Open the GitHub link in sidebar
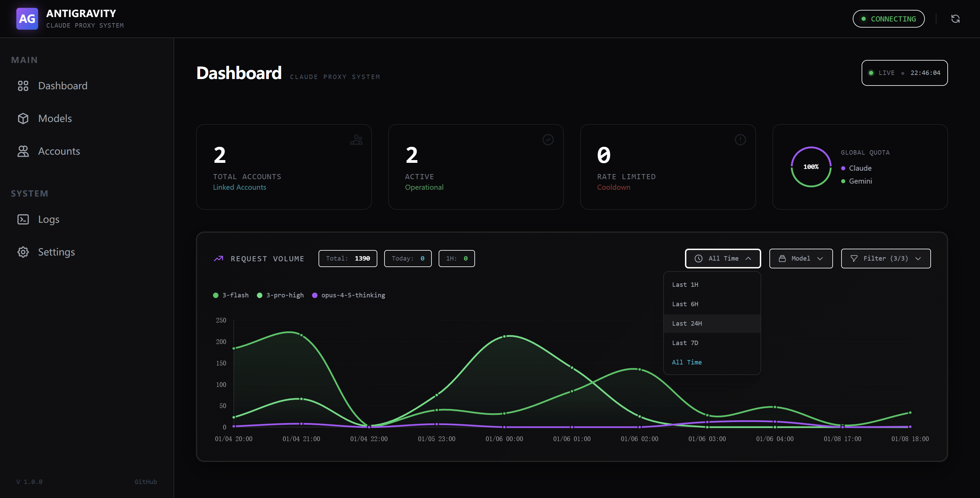980x498 pixels. (x=145, y=482)
